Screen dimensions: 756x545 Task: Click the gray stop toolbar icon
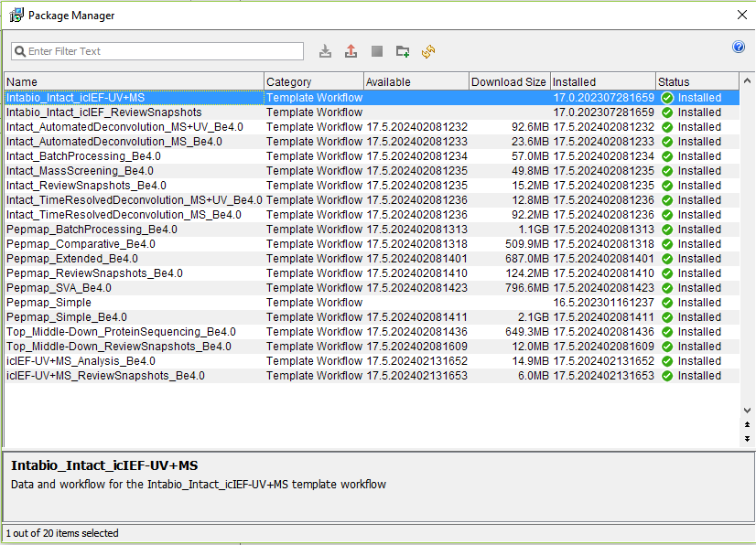377,51
